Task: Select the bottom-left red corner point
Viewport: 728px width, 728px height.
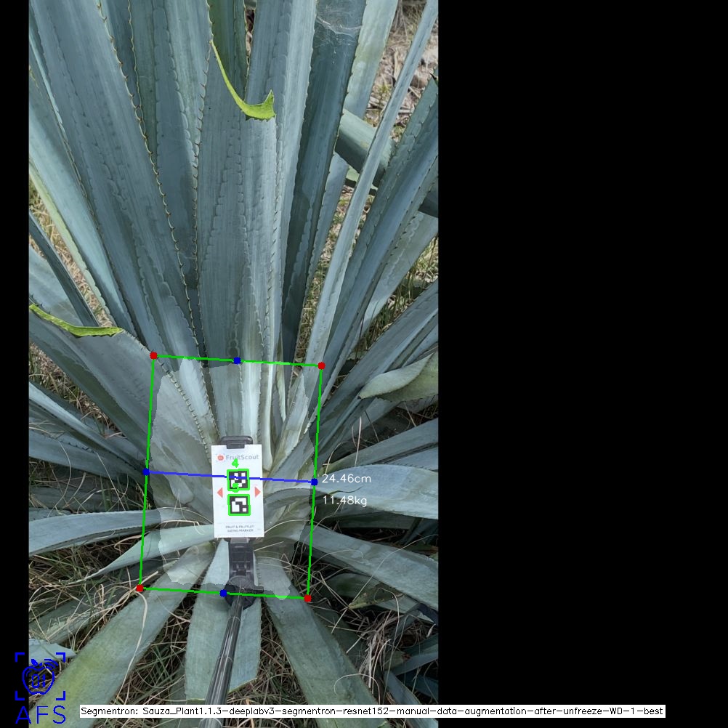Action: [x=139, y=589]
